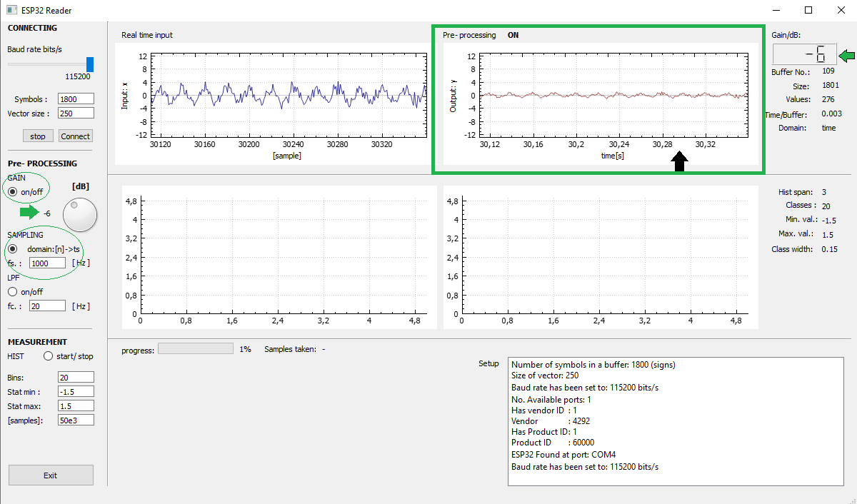Click the 'Size of vector: 250' log line

click(545, 376)
